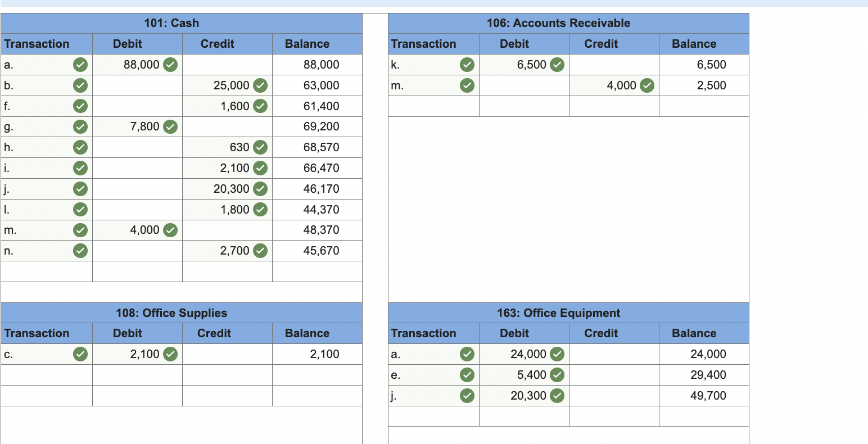Image resolution: width=868 pixels, height=444 pixels.
Task: Click the 49,700 balance cell in Office Equipment
Action: click(703, 396)
